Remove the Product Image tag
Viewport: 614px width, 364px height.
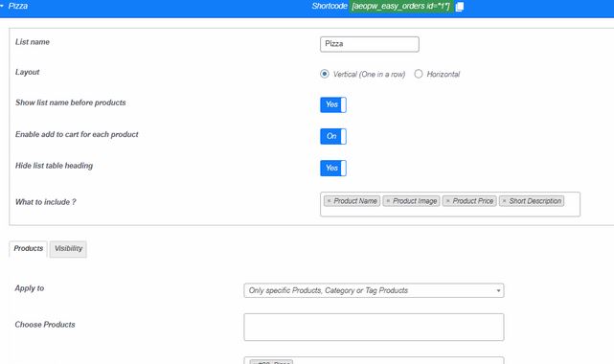point(388,201)
